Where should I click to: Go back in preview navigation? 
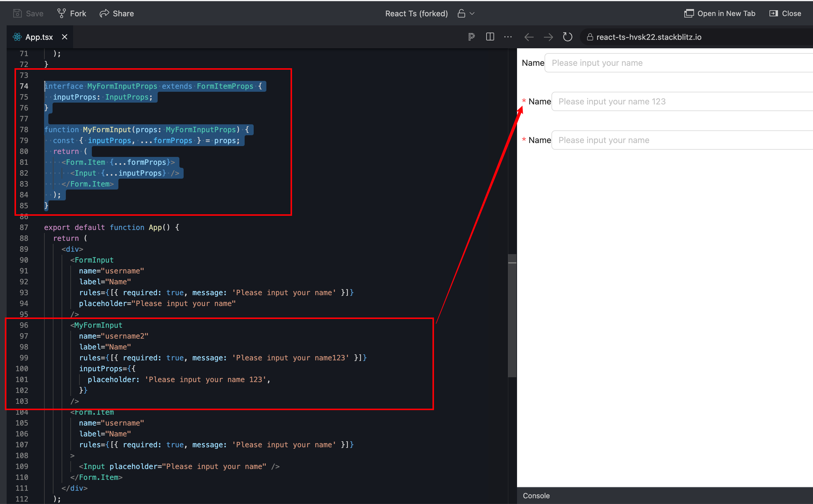pyautogui.click(x=529, y=37)
